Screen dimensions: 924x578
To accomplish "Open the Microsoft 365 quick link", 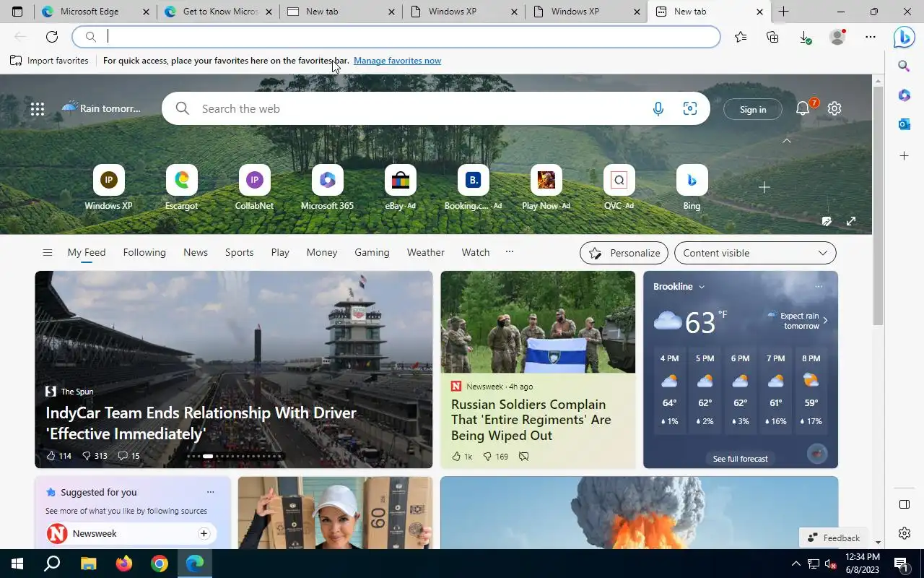I will (327, 188).
